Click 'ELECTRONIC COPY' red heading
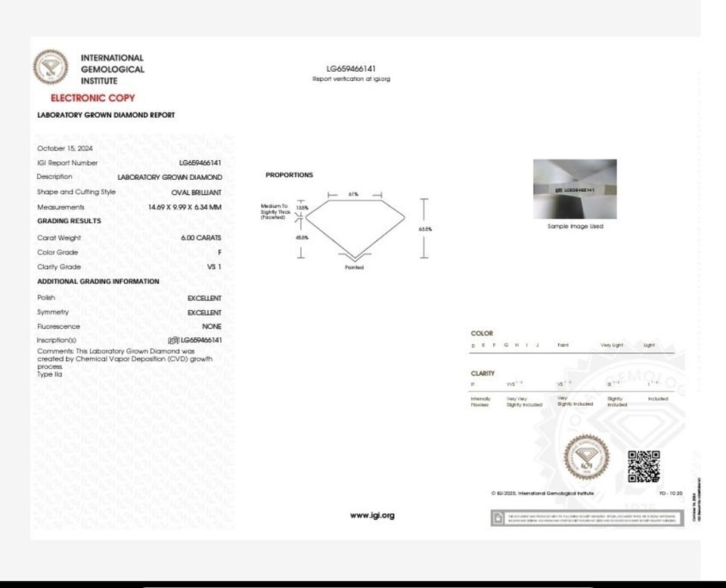726x588 pixels. pos(92,98)
